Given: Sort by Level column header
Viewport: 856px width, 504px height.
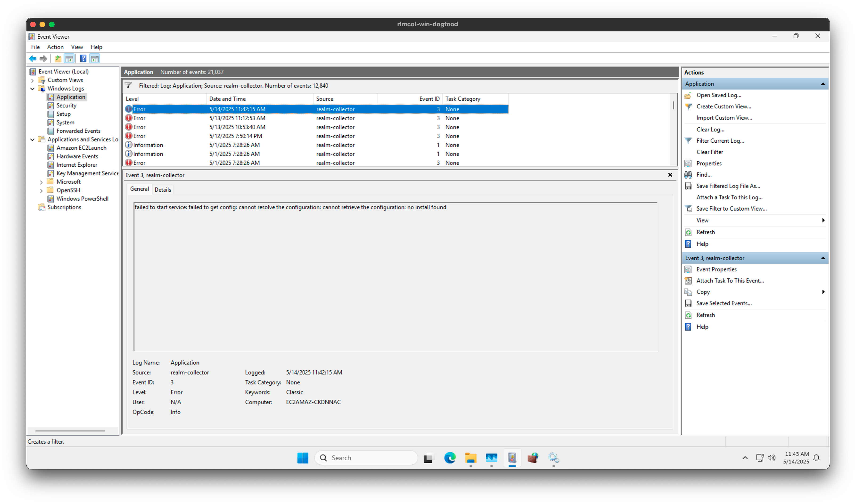Looking at the screenshot, I should pos(164,99).
